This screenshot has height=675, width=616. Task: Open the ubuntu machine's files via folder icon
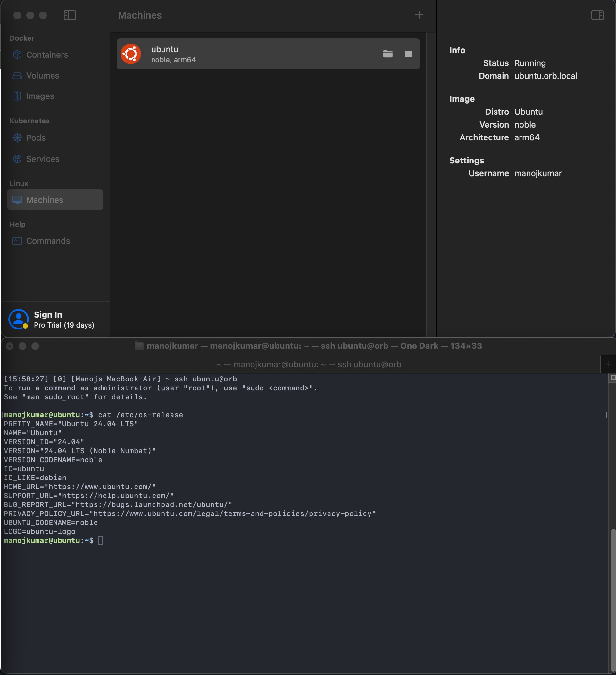[x=388, y=54]
